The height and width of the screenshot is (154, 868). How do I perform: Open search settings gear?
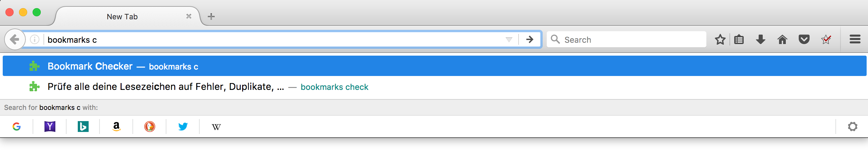[x=852, y=127]
